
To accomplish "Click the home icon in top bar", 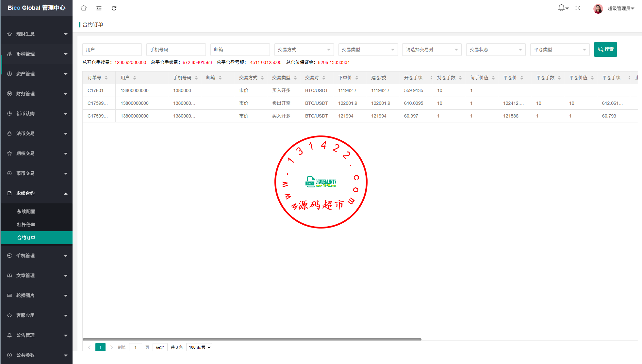I will click(84, 8).
